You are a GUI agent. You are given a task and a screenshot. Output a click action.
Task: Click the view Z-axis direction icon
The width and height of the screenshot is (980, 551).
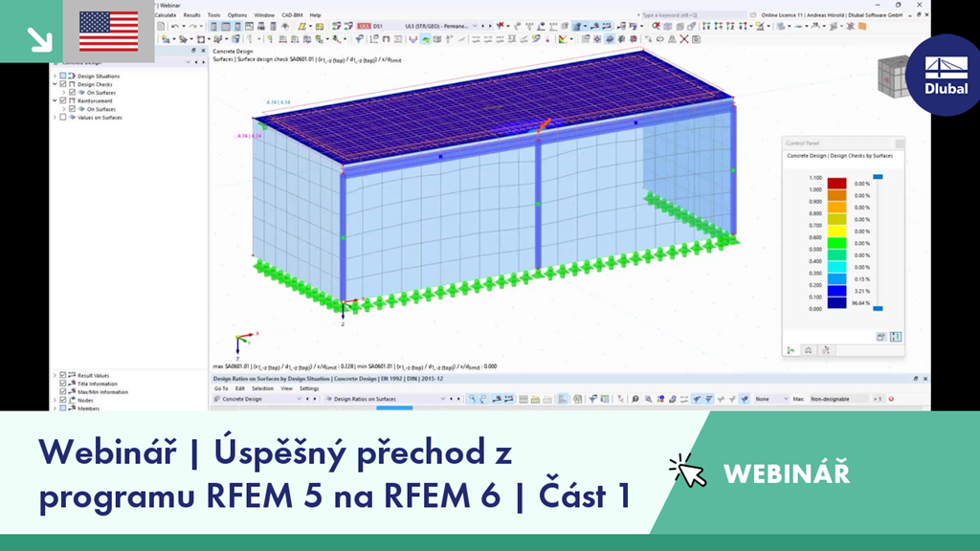pyautogui.click(x=730, y=26)
